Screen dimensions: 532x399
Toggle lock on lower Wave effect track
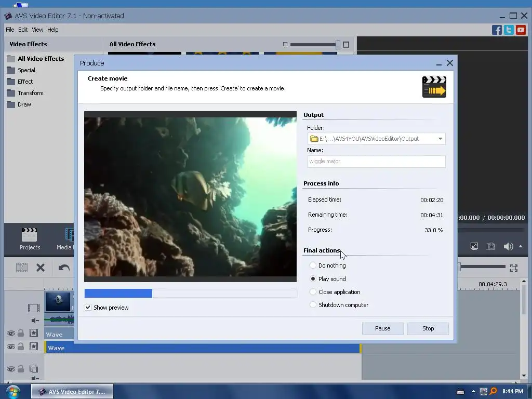(x=21, y=347)
